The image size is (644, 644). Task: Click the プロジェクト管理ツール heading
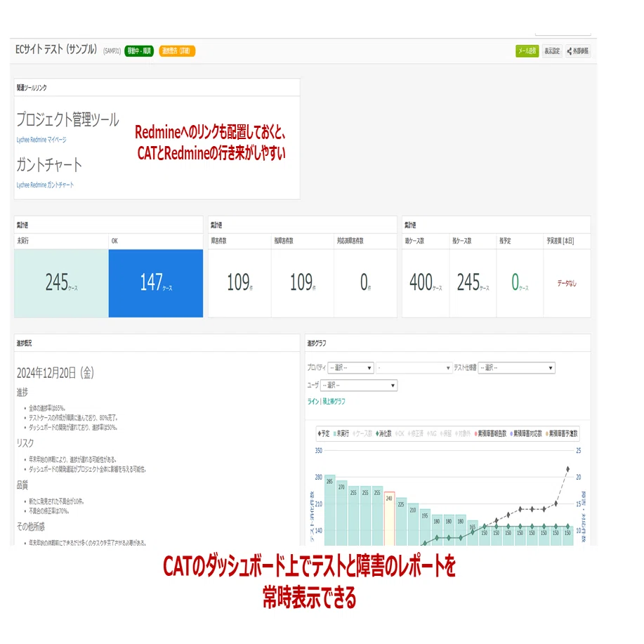[x=67, y=119]
